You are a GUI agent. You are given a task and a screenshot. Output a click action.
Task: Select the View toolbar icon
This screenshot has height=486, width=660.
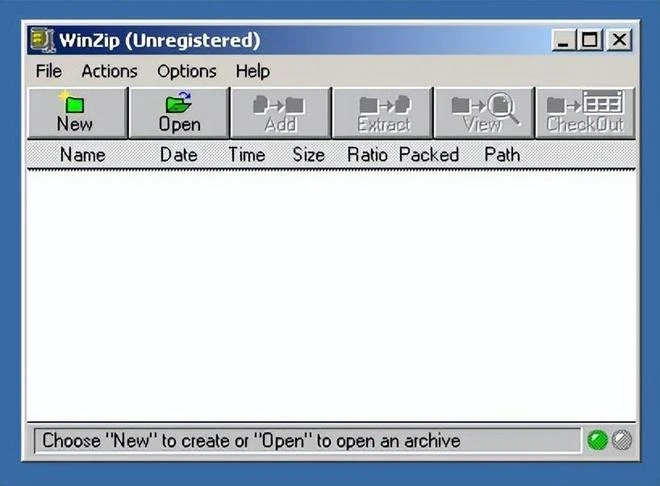pyautogui.click(x=484, y=111)
